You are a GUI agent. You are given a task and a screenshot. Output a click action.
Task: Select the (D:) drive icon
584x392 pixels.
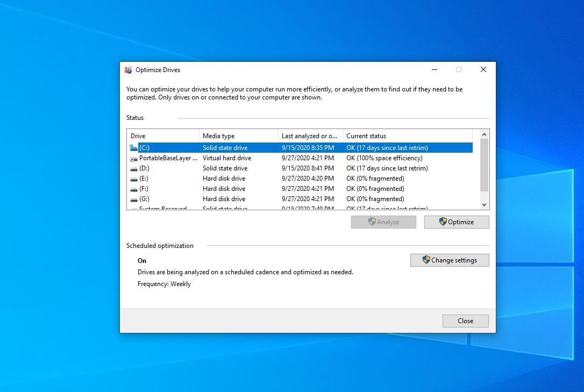(x=134, y=169)
